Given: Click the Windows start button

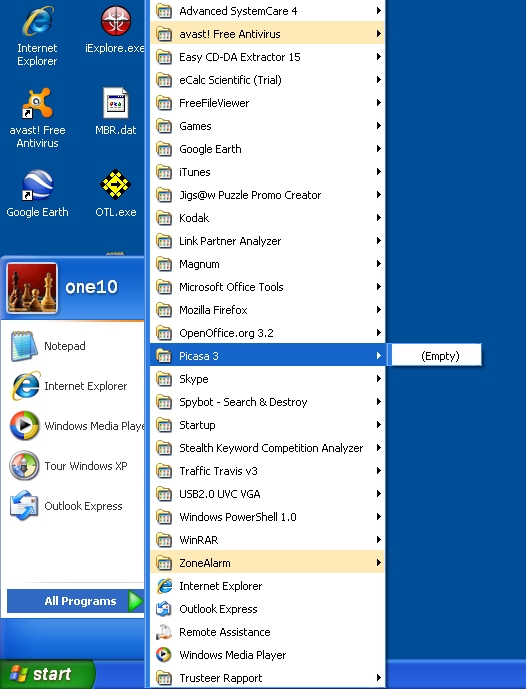Looking at the screenshot, I should click(46, 674).
